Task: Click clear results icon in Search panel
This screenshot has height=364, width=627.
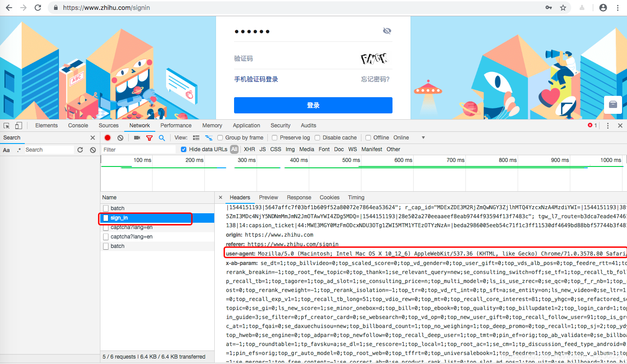Action: [x=93, y=150]
